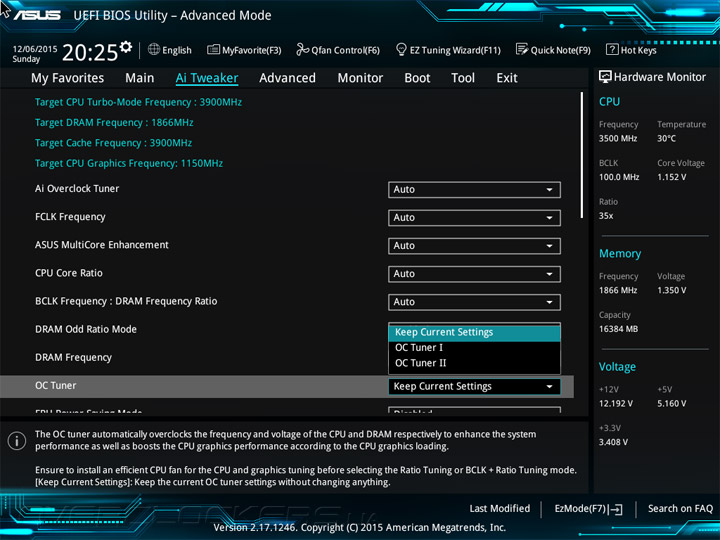Click Search on FAQ
The image size is (720, 540).
[681, 508]
